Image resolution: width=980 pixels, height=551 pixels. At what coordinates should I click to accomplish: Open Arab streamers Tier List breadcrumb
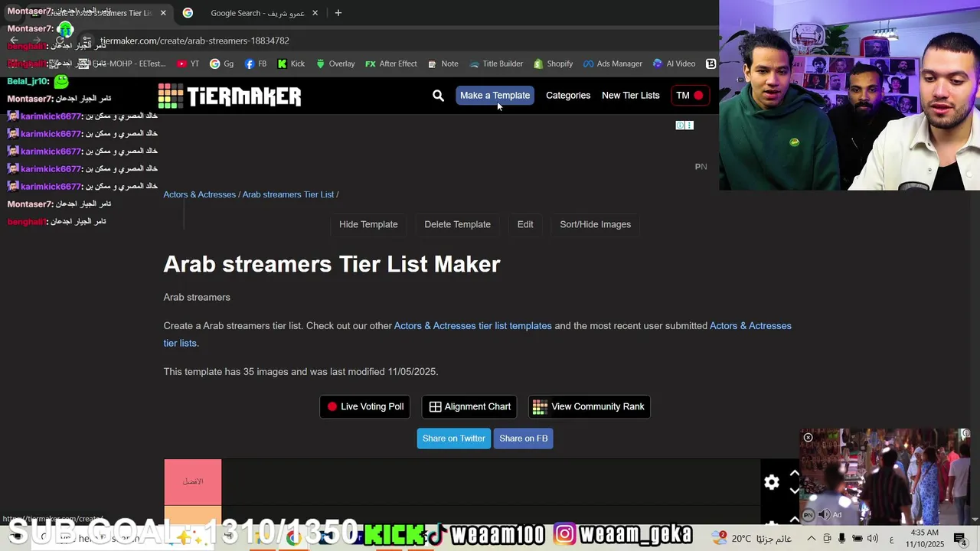point(288,194)
